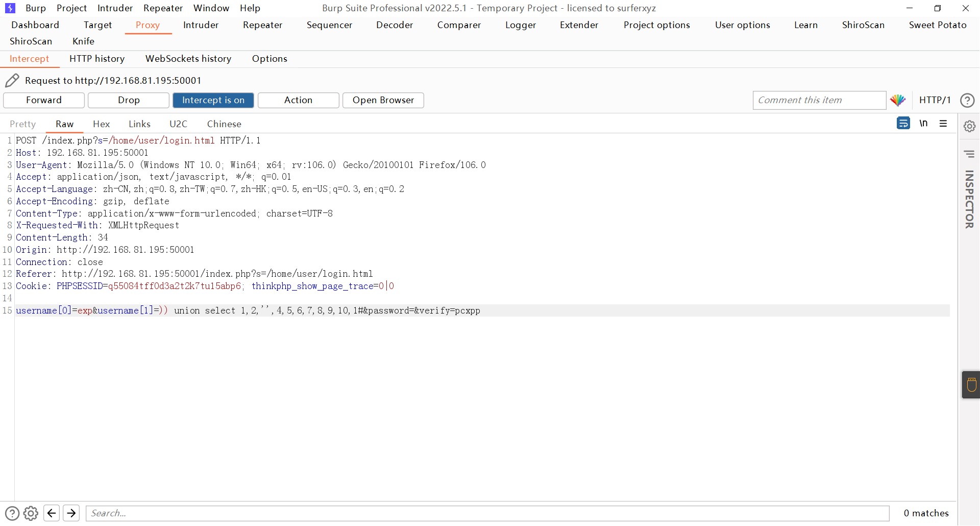Viewport: 980px width, 526px height.
Task: Open the Extender tab
Action: tap(579, 25)
